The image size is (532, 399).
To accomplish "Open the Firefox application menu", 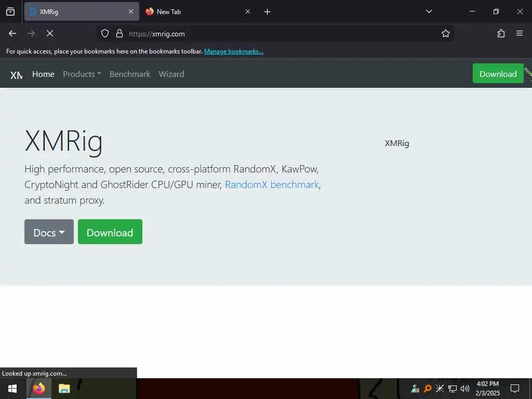I will [x=520, y=33].
